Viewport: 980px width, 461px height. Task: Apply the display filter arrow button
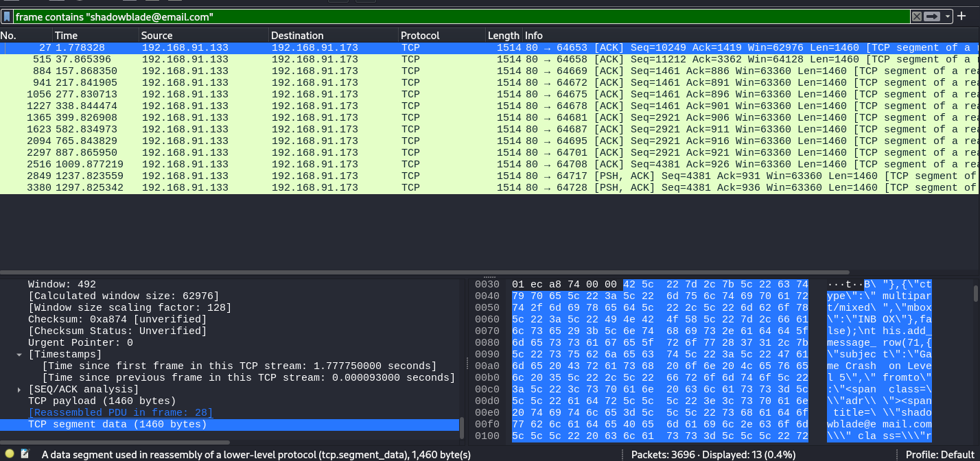[932, 16]
